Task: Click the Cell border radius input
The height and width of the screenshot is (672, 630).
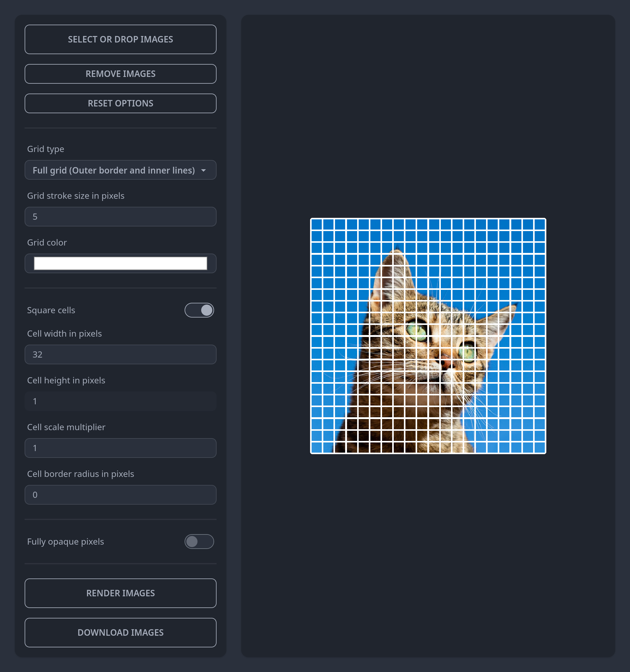Action: (x=120, y=494)
